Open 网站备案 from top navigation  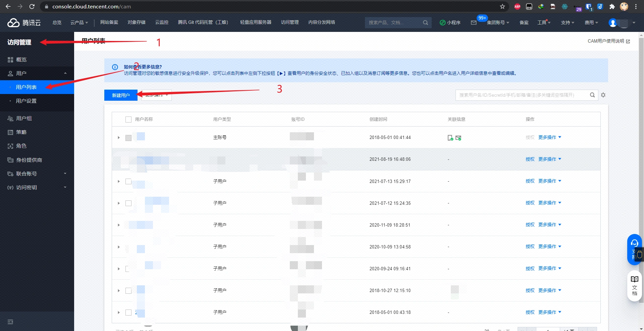pyautogui.click(x=109, y=22)
